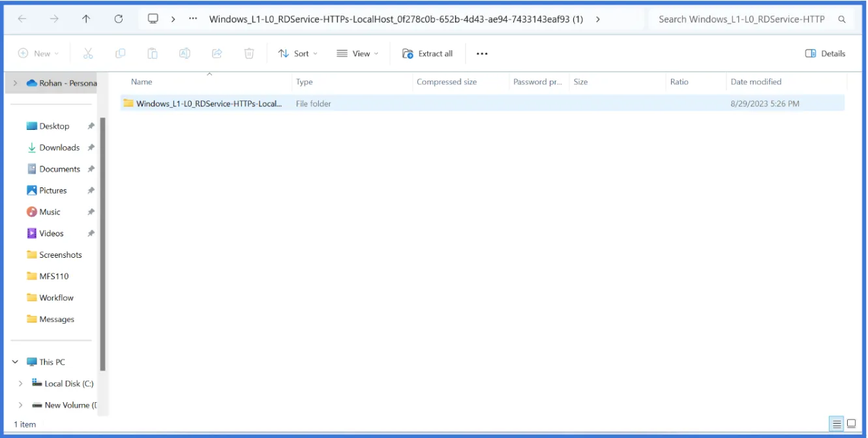Switch to large thumbnails view
The image size is (868, 438).
(851, 424)
